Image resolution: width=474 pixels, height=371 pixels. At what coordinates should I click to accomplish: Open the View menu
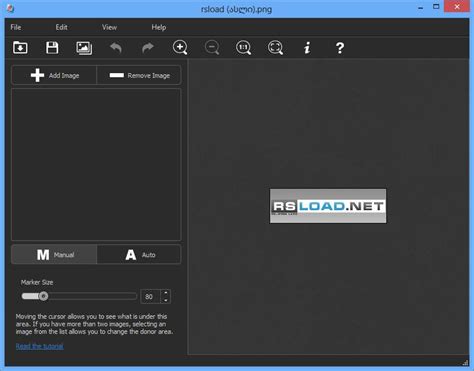pos(109,27)
